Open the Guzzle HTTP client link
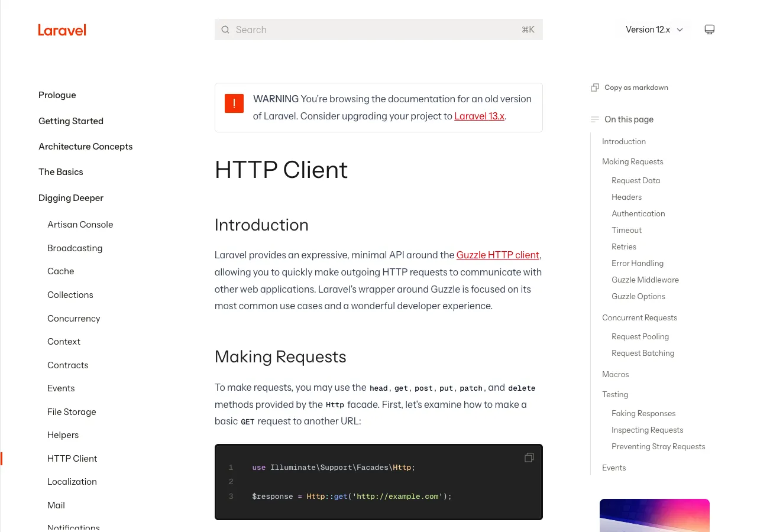This screenshot has width=757, height=532. pos(498,255)
